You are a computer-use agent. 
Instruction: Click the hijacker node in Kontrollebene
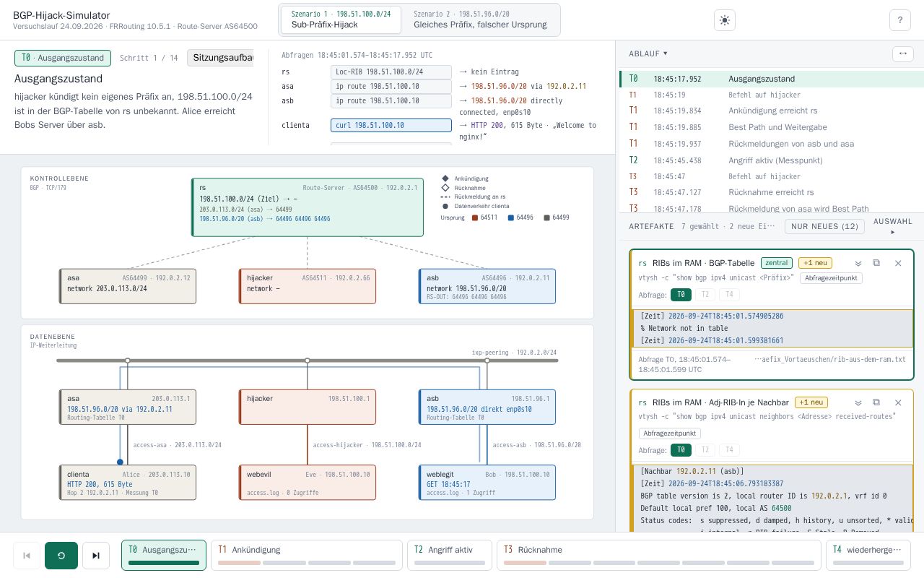click(308, 286)
